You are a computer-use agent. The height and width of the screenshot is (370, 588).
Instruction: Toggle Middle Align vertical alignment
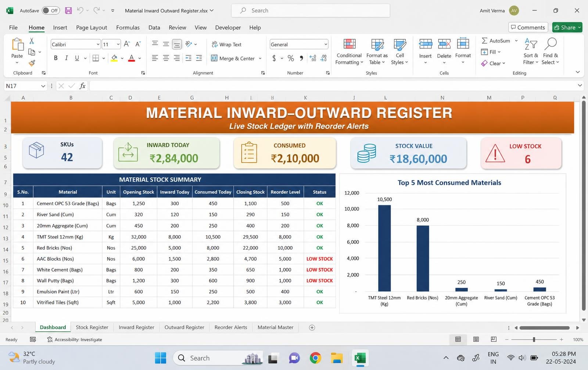tap(166, 44)
